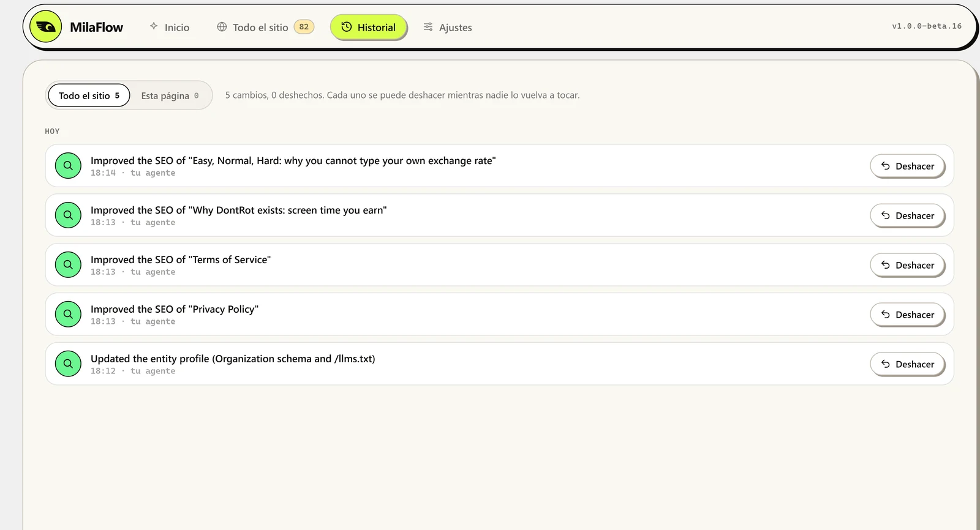Click the text "Improved the SEO of "Terms of Service""
This screenshot has width=980, height=530.
click(x=181, y=260)
